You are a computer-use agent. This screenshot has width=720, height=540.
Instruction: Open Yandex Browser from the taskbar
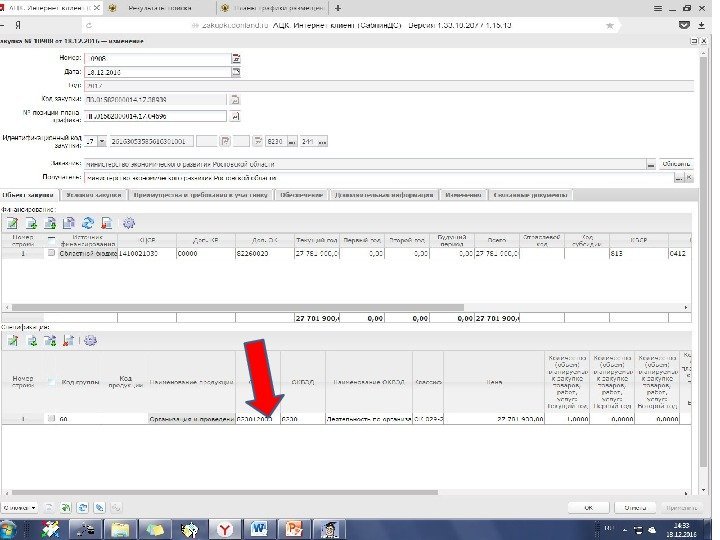225,529
